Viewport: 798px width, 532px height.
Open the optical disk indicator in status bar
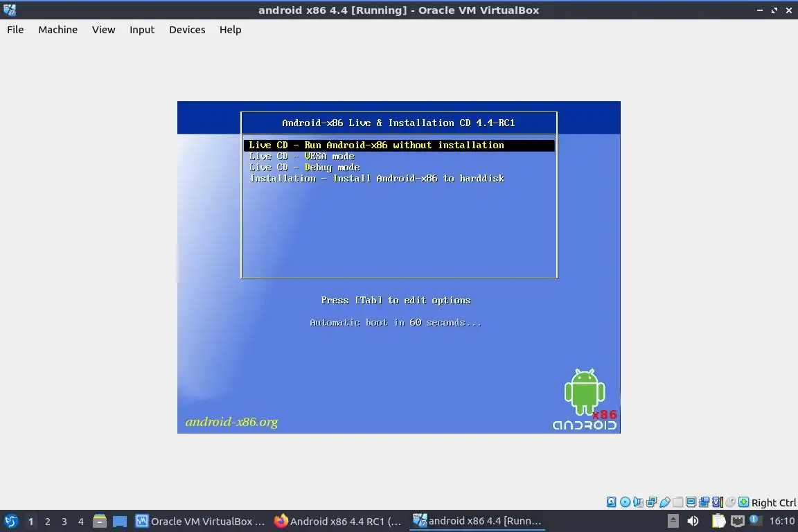pyautogui.click(x=626, y=502)
